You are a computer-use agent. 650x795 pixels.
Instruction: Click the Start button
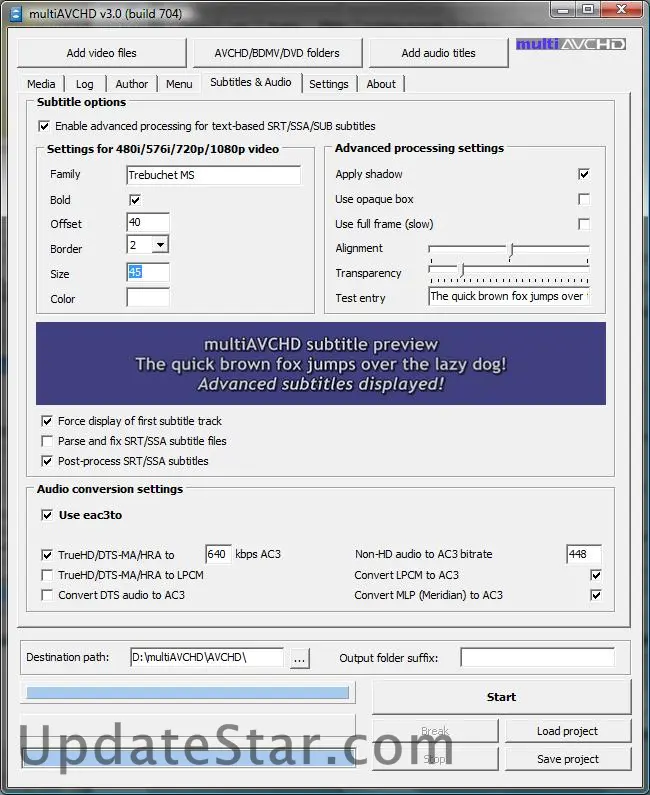point(501,697)
